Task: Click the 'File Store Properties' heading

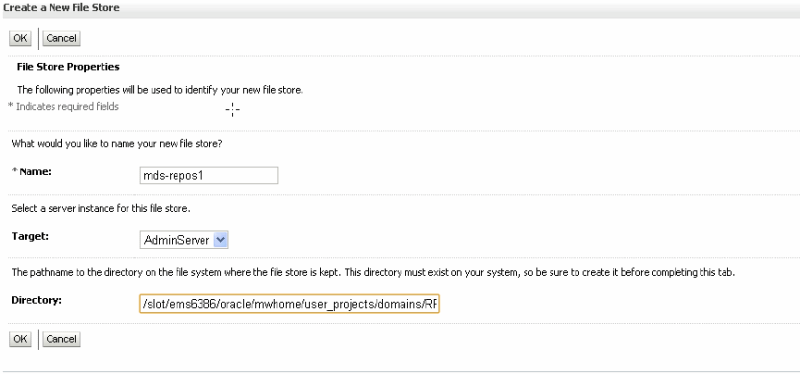Action: tap(68, 67)
